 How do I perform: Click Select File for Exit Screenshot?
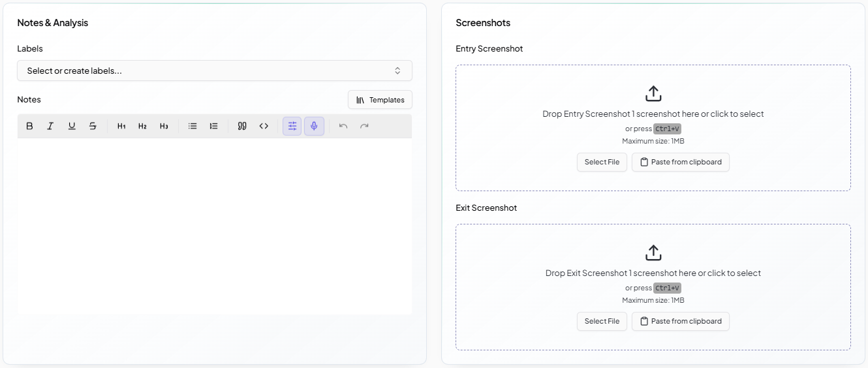point(602,321)
